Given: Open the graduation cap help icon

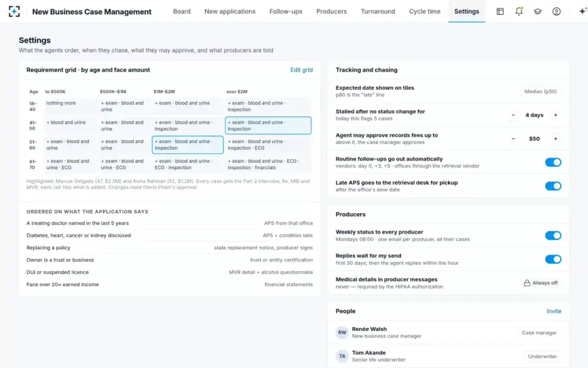Looking at the screenshot, I should pos(538,11).
